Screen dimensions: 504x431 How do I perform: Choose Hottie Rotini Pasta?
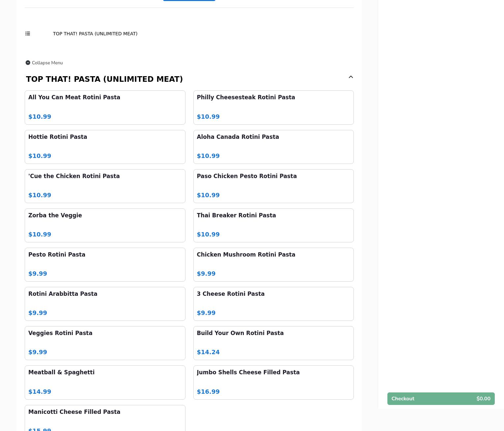click(x=105, y=147)
